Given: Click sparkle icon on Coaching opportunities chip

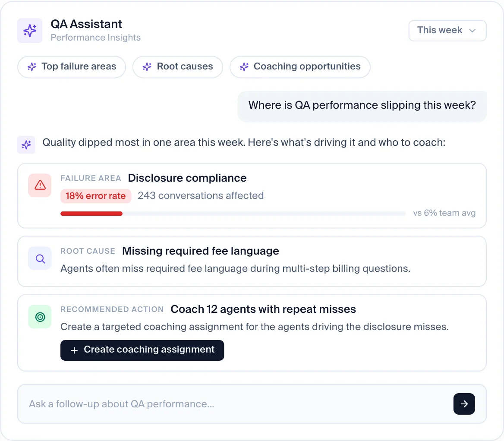Looking at the screenshot, I should click(244, 66).
